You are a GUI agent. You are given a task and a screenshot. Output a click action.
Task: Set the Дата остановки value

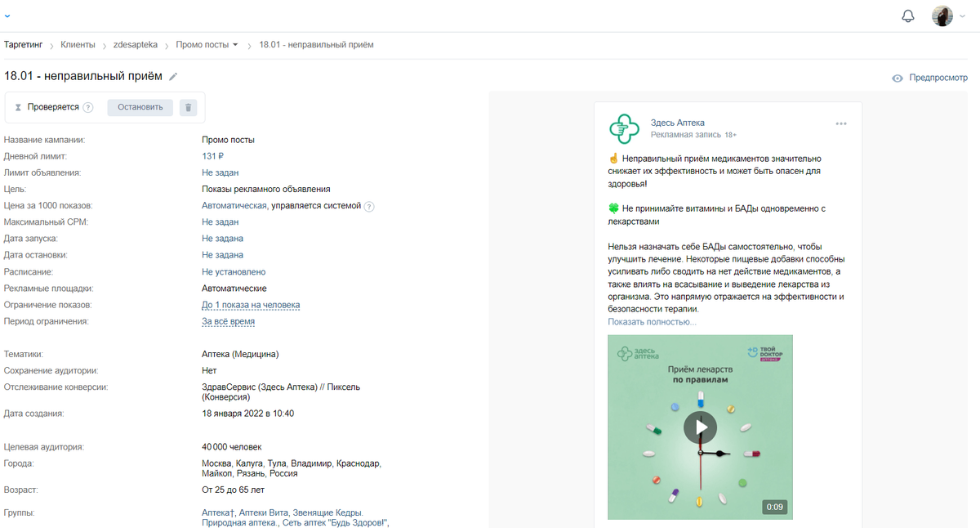(x=222, y=255)
